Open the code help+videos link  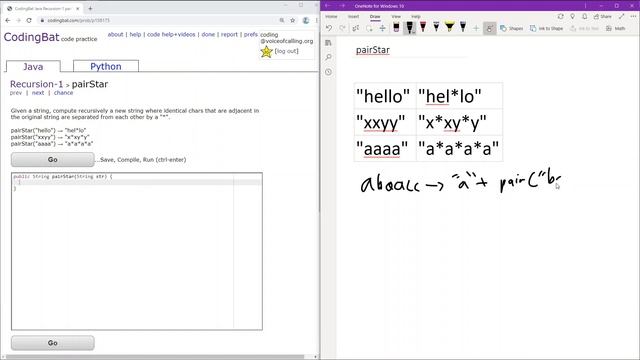pos(171,34)
